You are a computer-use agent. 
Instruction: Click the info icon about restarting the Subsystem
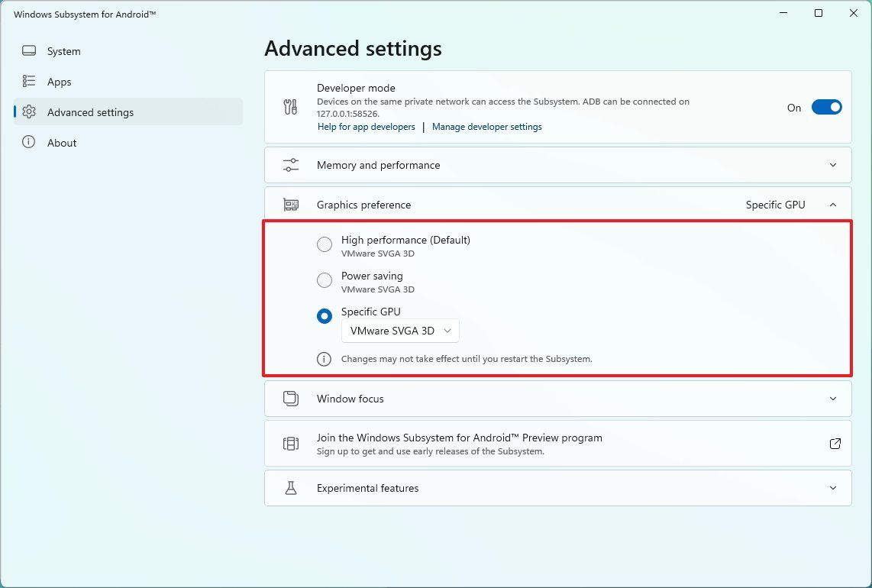tap(323, 359)
